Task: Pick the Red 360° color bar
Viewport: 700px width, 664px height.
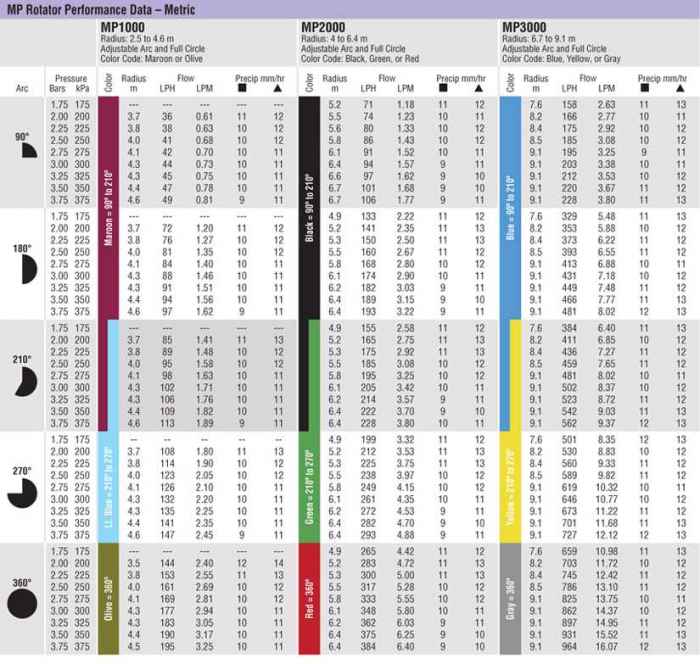Action: click(x=309, y=598)
